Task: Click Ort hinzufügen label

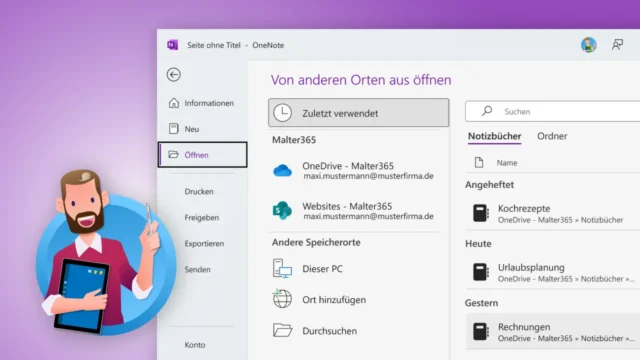Action: tap(334, 300)
